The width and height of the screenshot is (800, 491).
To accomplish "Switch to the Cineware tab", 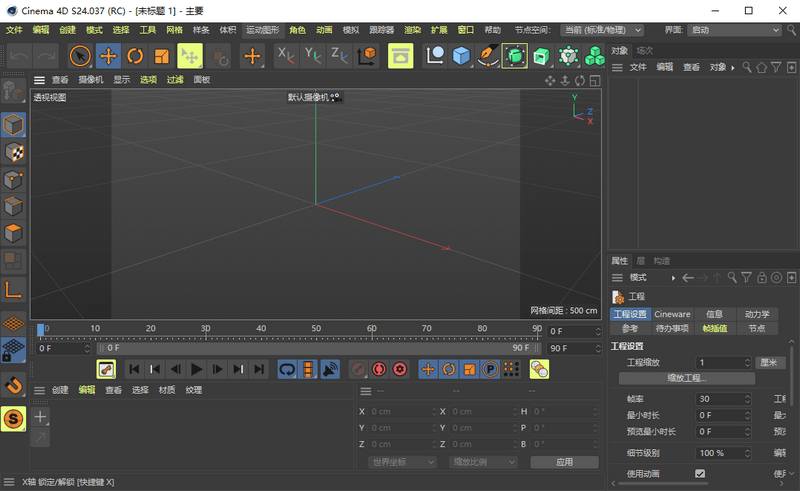I will coord(672,314).
